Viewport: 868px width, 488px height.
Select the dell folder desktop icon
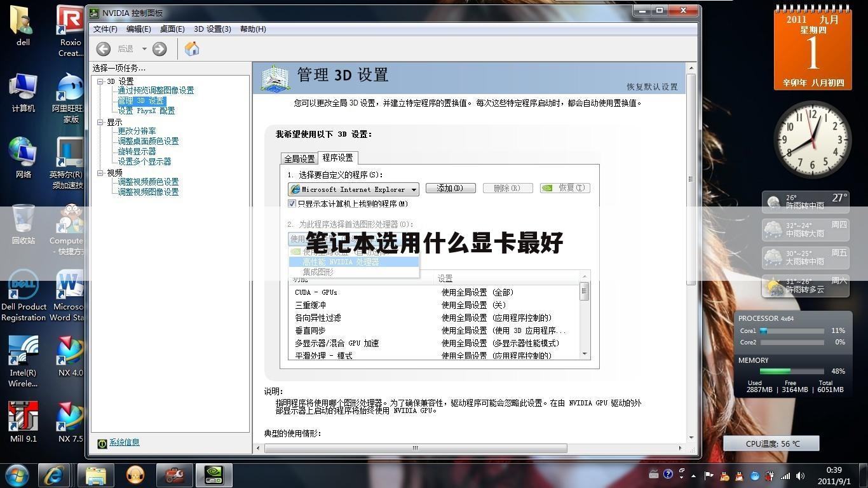(24, 25)
